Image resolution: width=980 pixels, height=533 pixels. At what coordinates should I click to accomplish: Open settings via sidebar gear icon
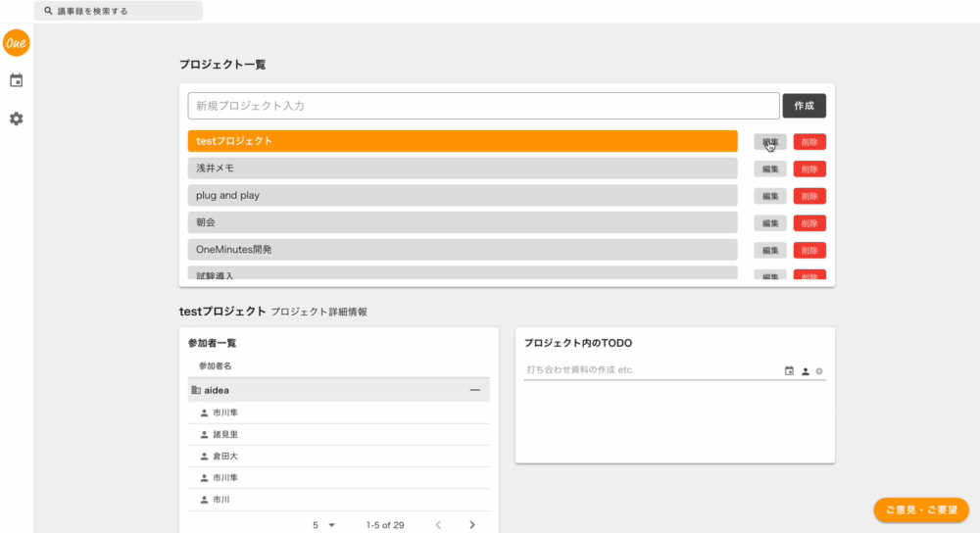click(x=17, y=119)
